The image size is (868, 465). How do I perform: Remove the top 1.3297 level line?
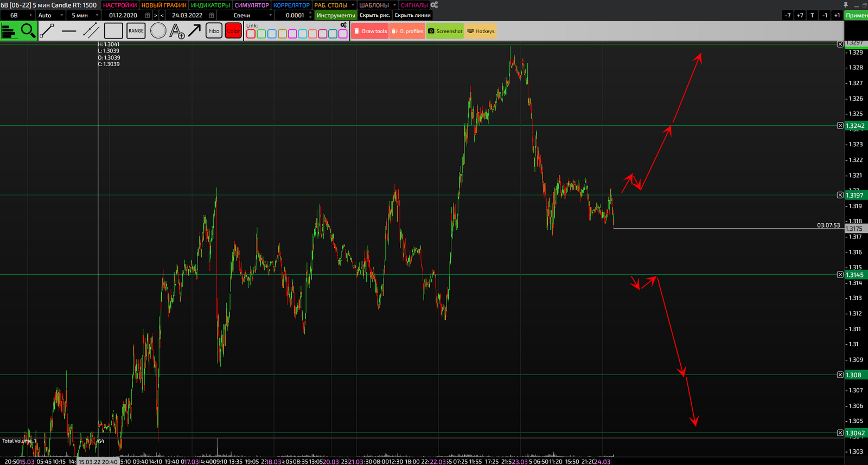click(x=840, y=44)
